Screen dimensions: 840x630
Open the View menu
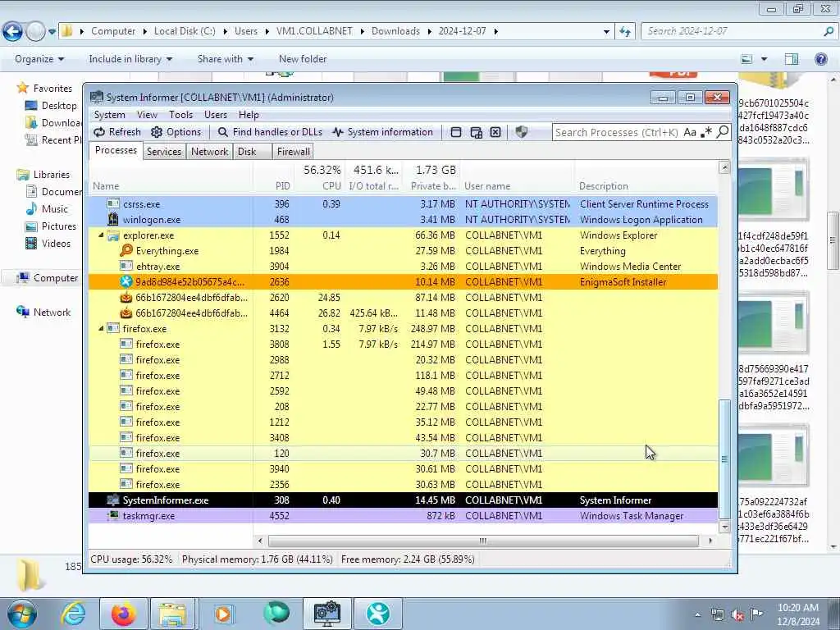click(x=147, y=115)
